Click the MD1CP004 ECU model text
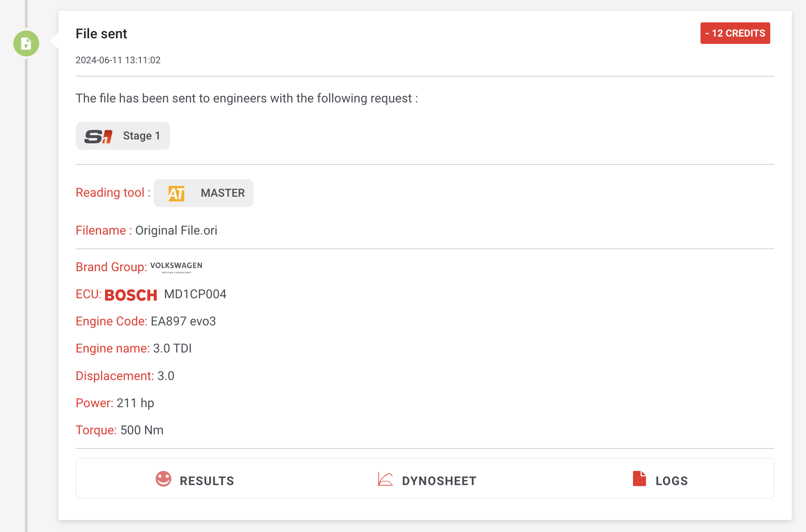The width and height of the screenshot is (806, 532). coord(195,294)
